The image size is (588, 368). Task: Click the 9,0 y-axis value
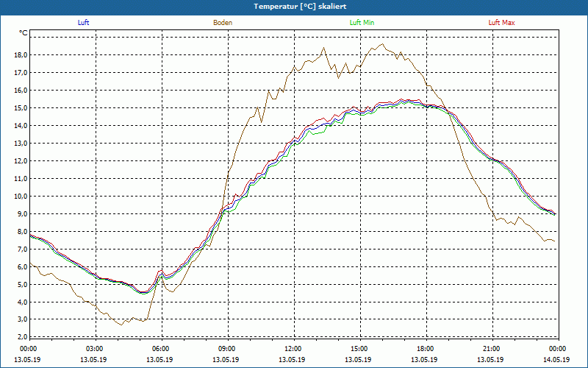[23, 213]
